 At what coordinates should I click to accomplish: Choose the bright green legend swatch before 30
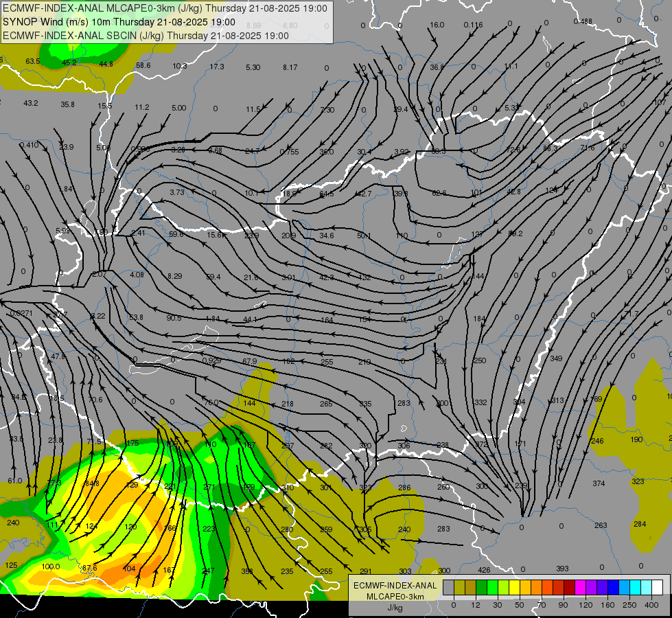coord(492,587)
